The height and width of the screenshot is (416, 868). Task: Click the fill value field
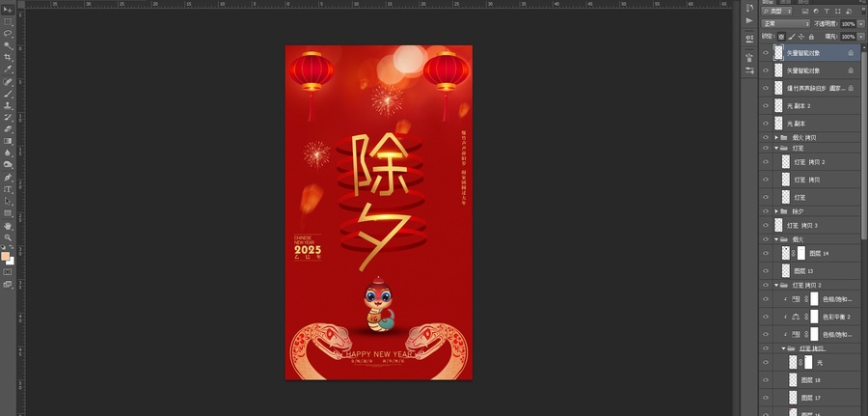pos(848,37)
